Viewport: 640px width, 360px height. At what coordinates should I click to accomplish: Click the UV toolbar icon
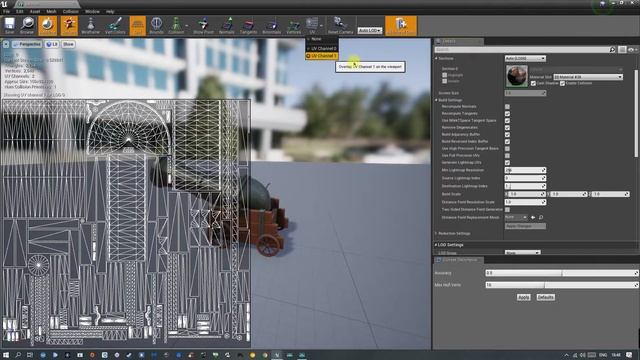click(x=312, y=25)
